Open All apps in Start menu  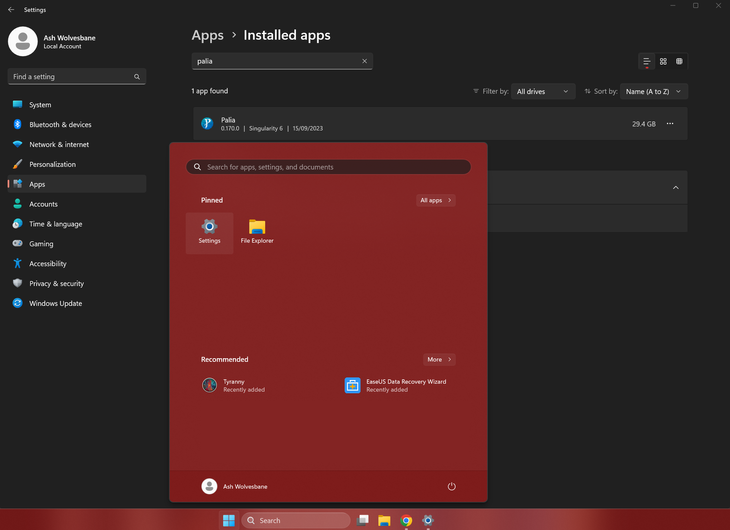[x=436, y=200]
